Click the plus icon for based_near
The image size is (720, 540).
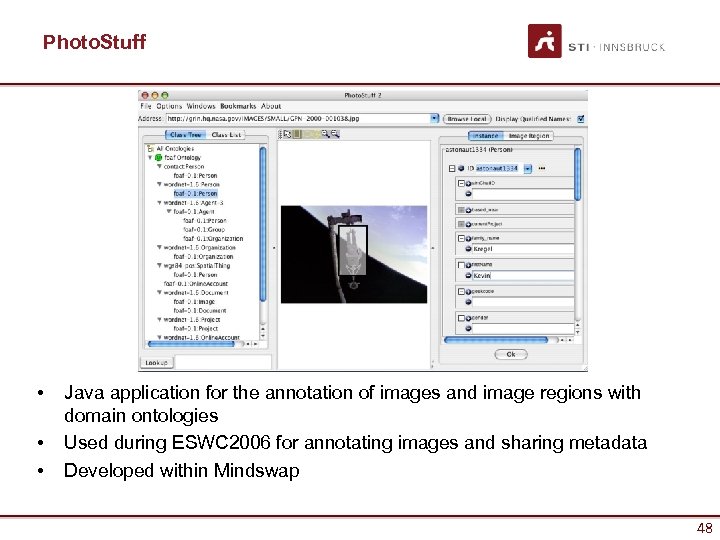tap(468, 210)
